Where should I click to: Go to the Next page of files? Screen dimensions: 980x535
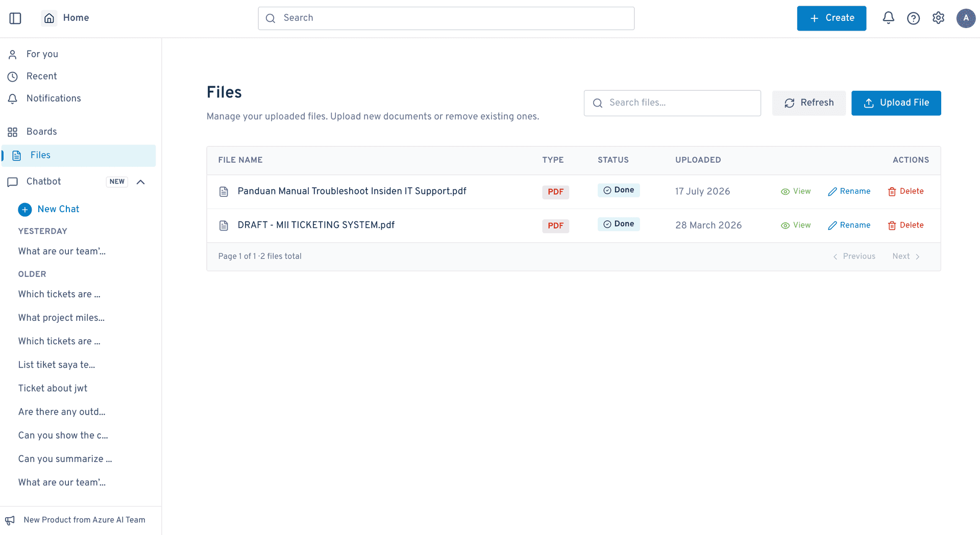click(x=906, y=257)
